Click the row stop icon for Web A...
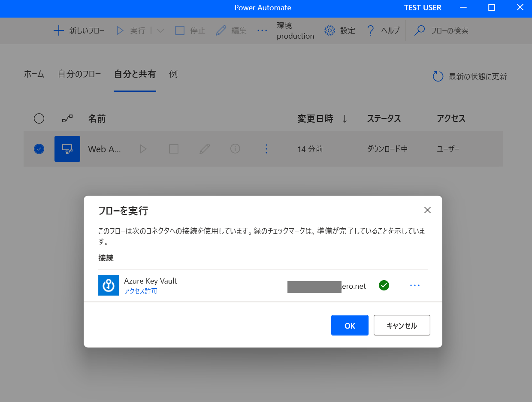 [x=174, y=149]
